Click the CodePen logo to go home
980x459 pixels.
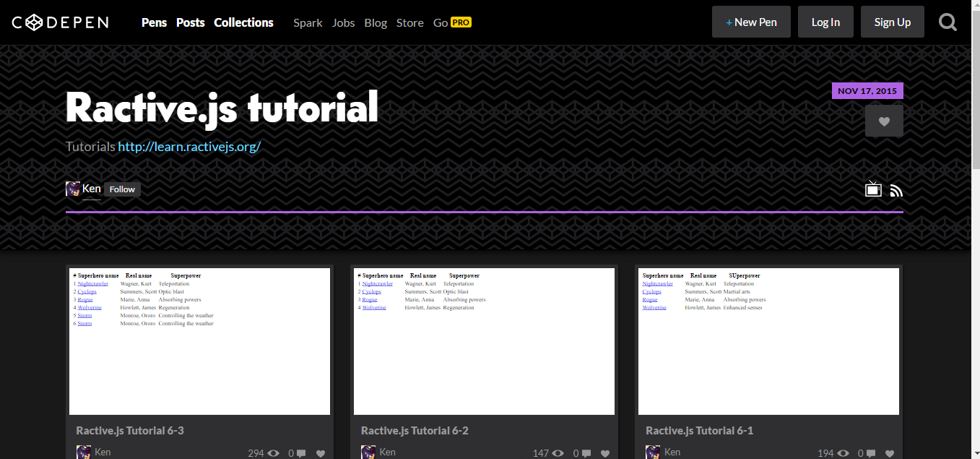coord(59,22)
